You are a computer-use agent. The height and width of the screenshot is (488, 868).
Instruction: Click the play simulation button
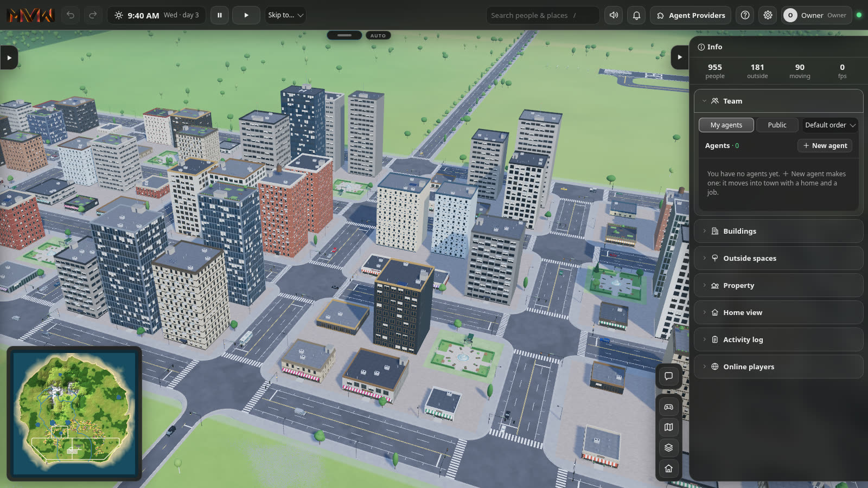point(246,15)
